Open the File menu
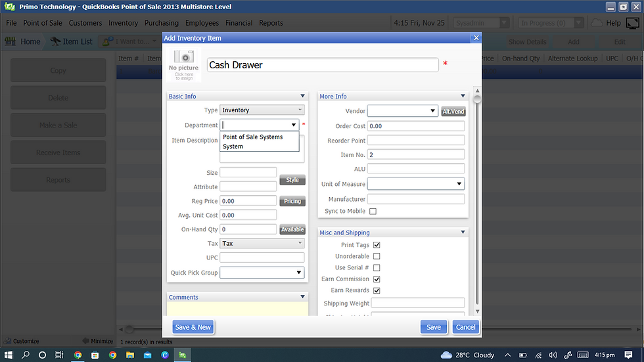The height and width of the screenshot is (362, 644). [x=12, y=23]
